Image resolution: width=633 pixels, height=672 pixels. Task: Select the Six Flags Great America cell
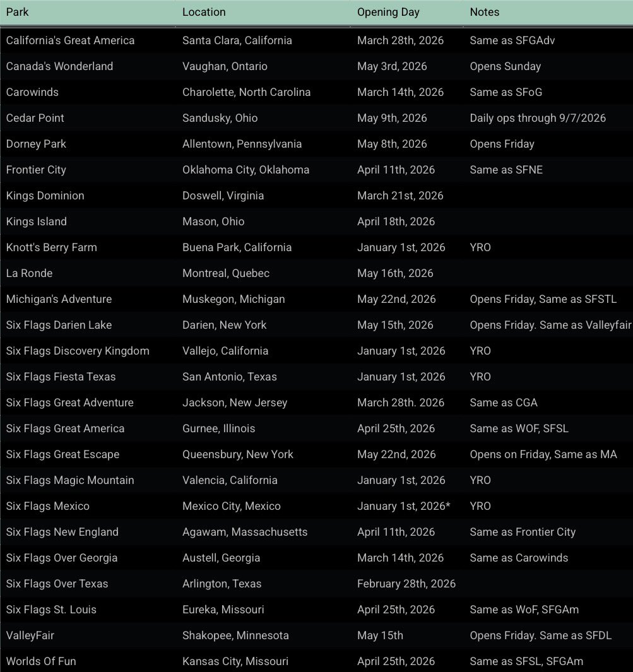pyautogui.click(x=65, y=428)
